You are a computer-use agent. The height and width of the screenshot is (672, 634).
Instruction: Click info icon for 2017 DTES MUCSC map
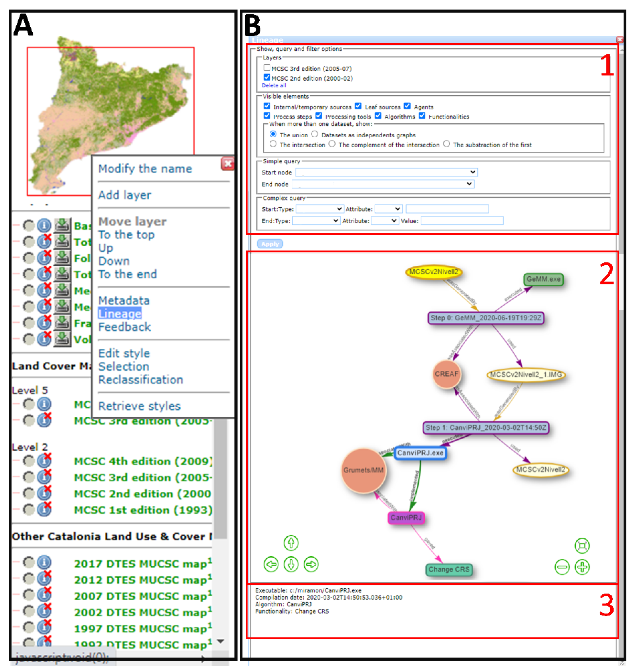click(44, 562)
